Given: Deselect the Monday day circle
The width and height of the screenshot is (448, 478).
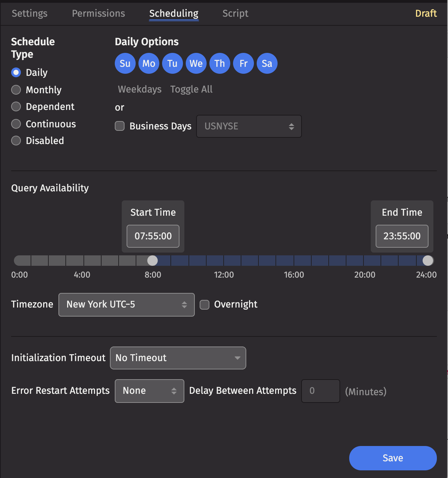Looking at the screenshot, I should point(149,63).
